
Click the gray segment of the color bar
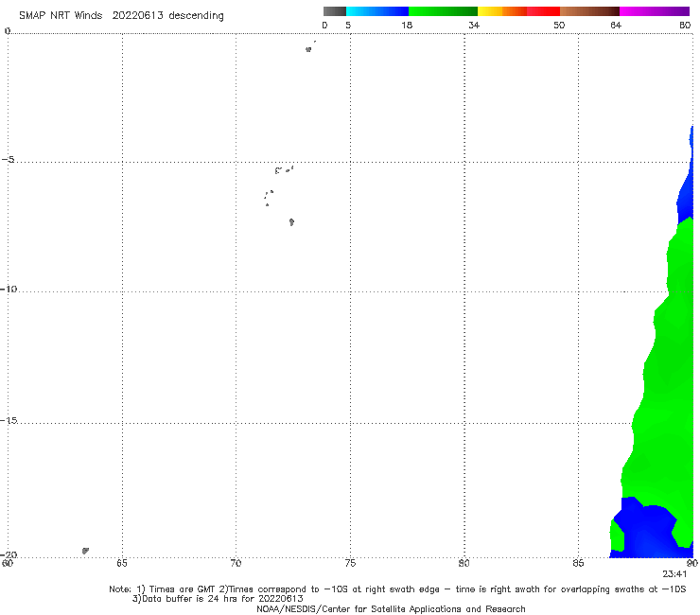pos(335,11)
